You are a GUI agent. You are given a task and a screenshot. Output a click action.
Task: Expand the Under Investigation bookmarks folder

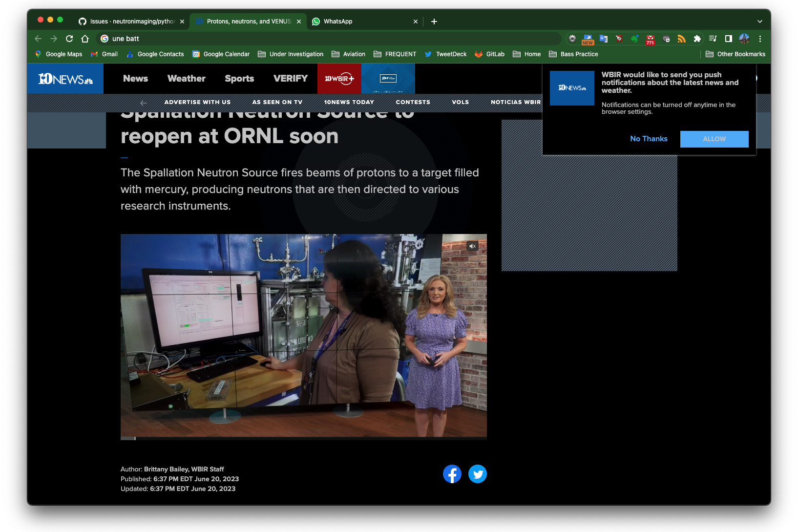(291, 54)
